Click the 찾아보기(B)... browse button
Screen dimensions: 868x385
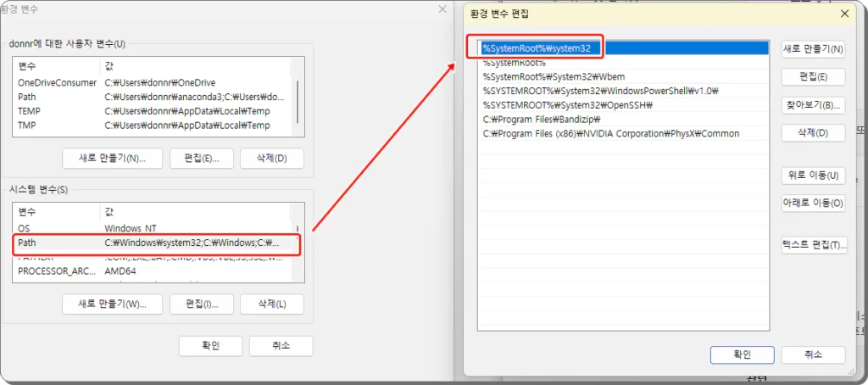point(812,105)
